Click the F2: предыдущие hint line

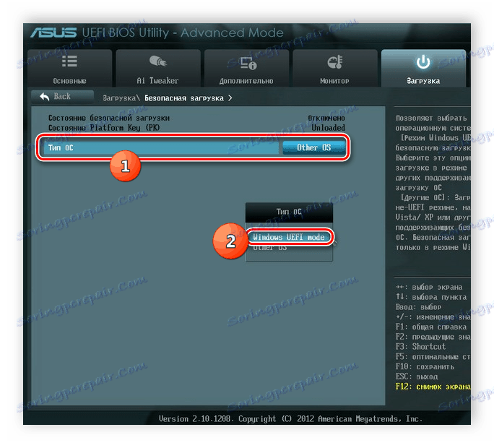[x=433, y=337]
